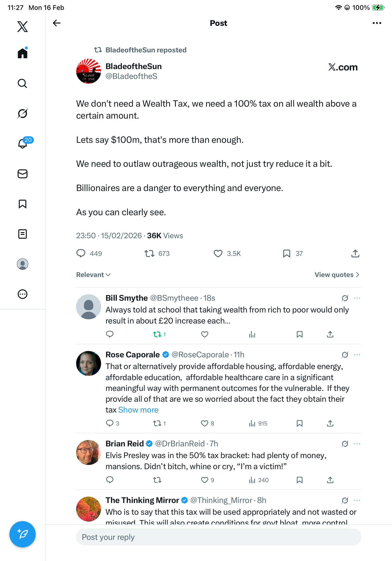Open BladeoftheSun's profile avatar
This screenshot has width=392, height=561.
(88, 71)
